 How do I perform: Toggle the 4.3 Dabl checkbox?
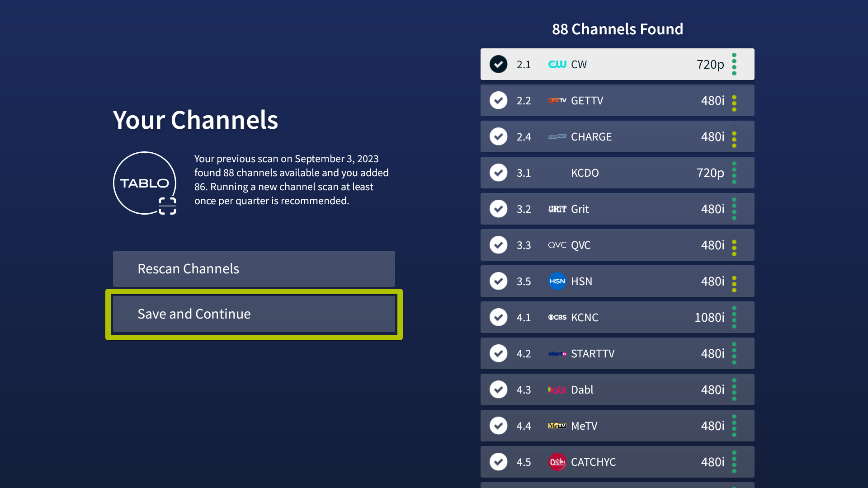click(x=498, y=389)
